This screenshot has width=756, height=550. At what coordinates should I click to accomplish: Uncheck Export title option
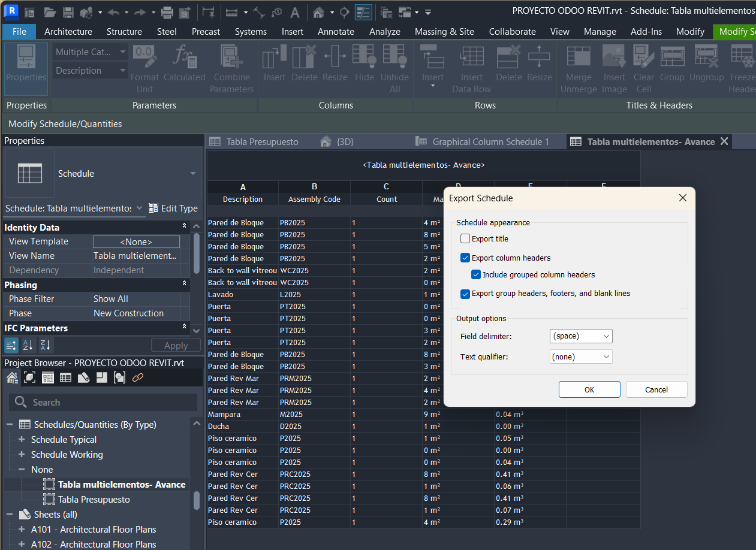click(465, 238)
